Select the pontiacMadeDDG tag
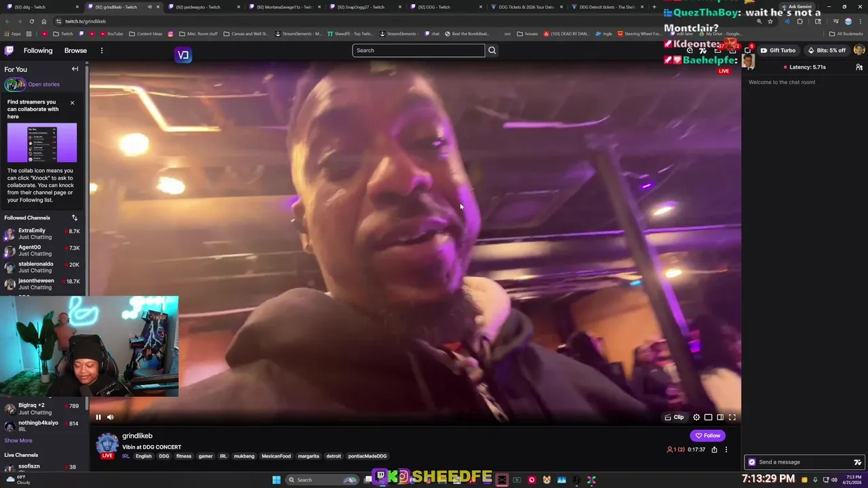The height and width of the screenshot is (488, 868). pyautogui.click(x=368, y=456)
